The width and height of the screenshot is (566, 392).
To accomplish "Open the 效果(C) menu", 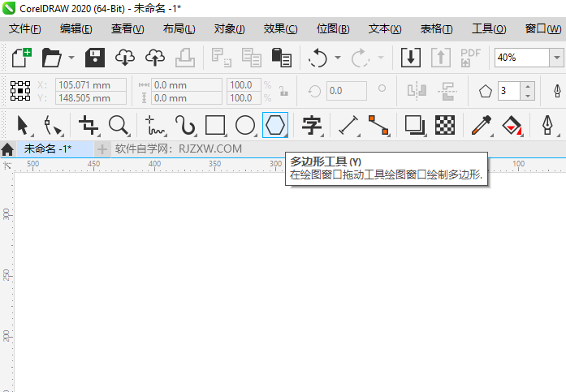I will 280,29.
